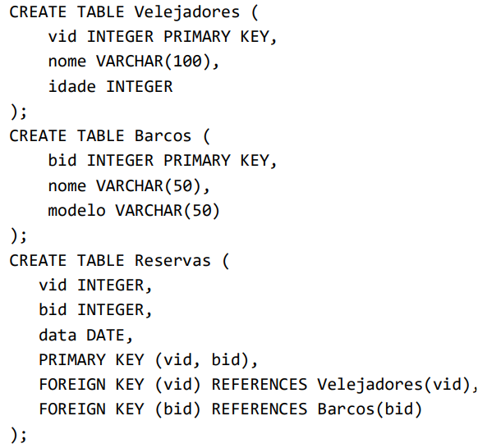
Task: Click on 'nome VARCHAR(50)' line
Action: [x=129, y=185]
